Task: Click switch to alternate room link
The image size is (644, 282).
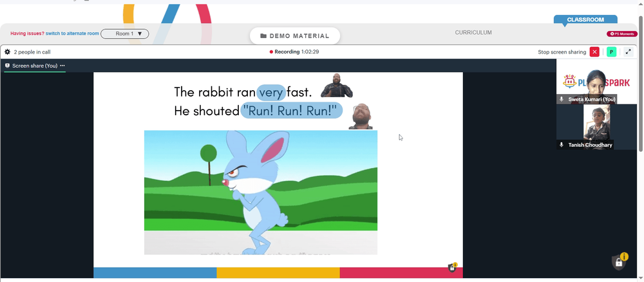Action: click(x=72, y=33)
